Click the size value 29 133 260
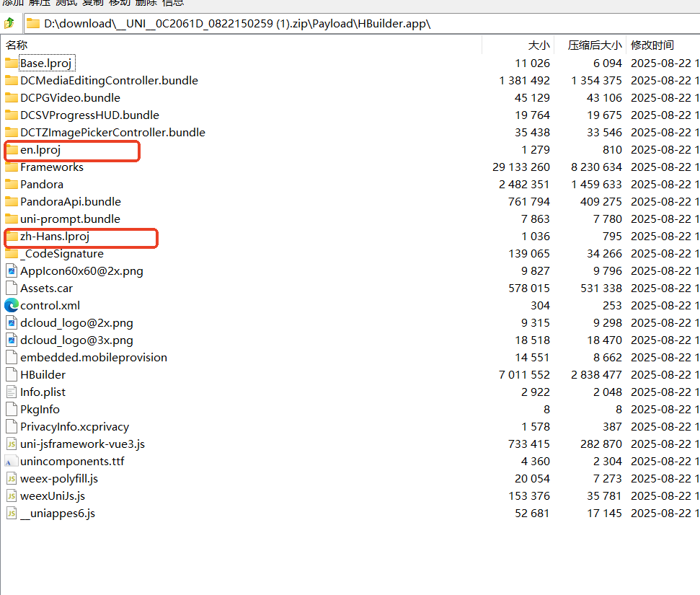The width and height of the screenshot is (700, 595). 521,167
